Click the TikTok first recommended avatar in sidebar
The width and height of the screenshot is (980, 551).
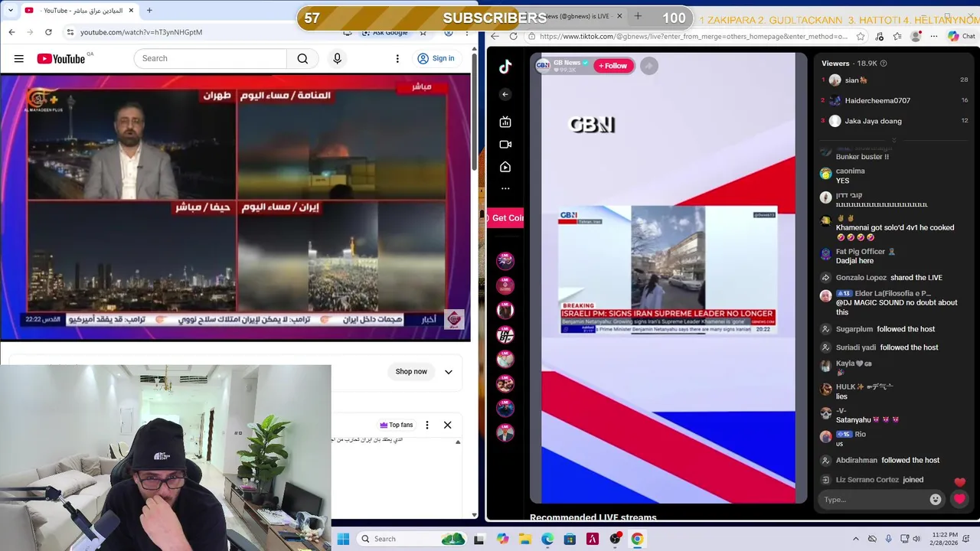click(505, 261)
